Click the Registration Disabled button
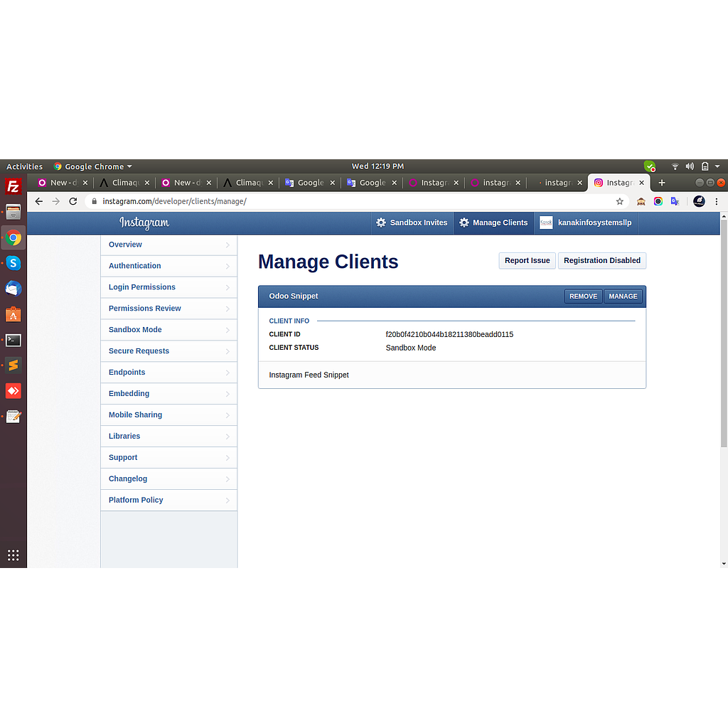 [601, 260]
